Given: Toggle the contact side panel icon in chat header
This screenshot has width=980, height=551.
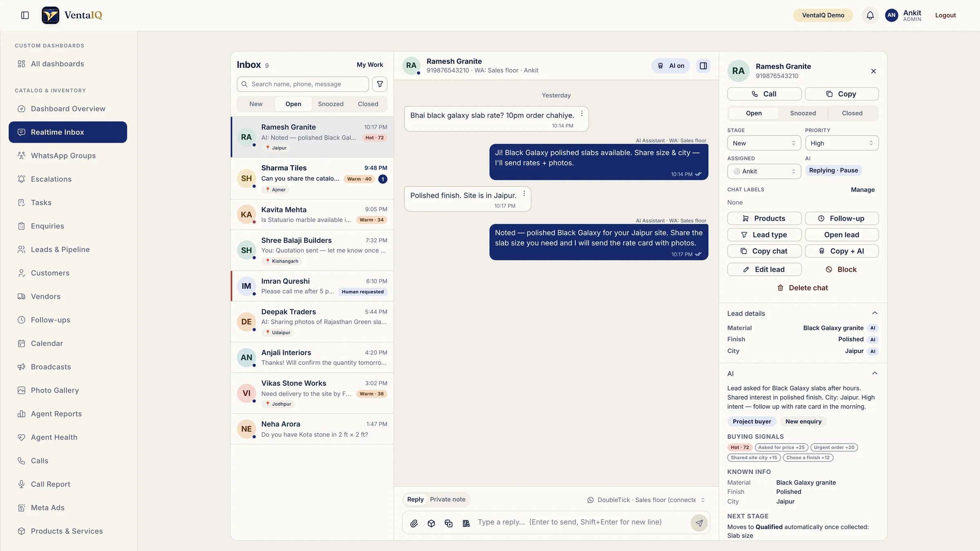Looking at the screenshot, I should [x=703, y=66].
